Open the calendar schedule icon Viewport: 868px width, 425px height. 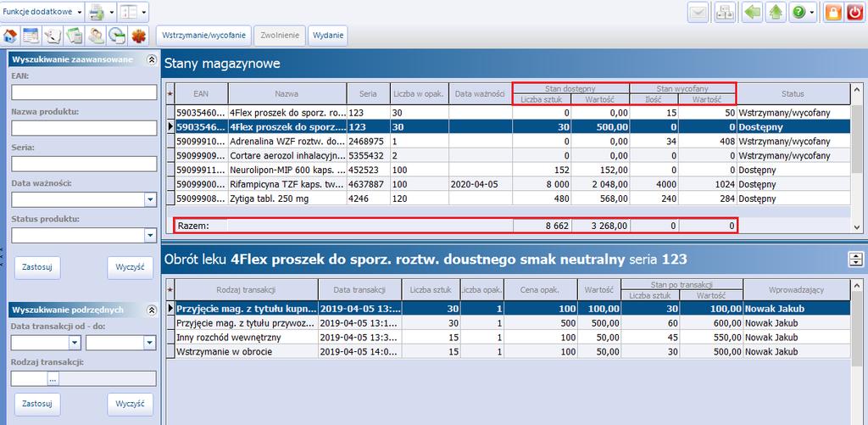click(x=31, y=36)
